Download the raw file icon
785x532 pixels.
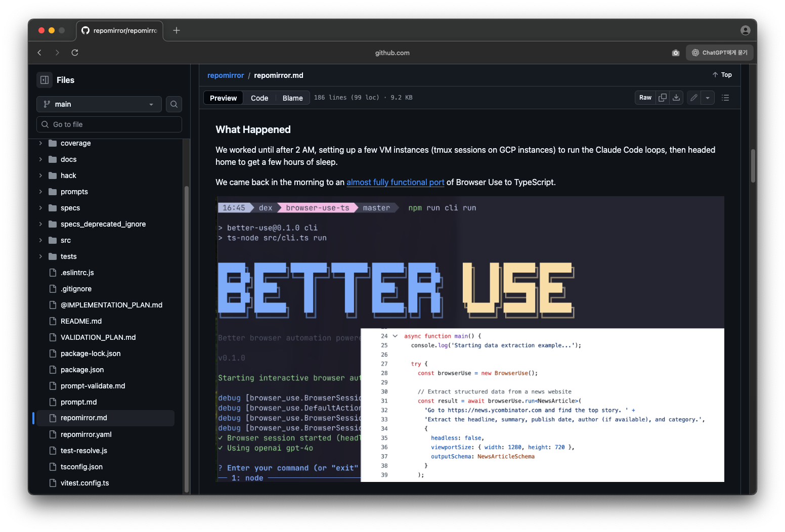(676, 98)
